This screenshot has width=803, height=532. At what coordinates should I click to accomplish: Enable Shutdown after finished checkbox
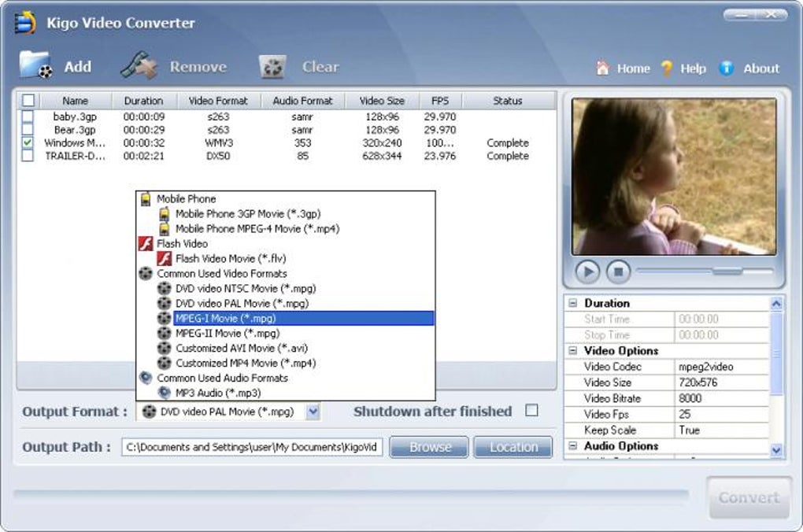coord(532,411)
